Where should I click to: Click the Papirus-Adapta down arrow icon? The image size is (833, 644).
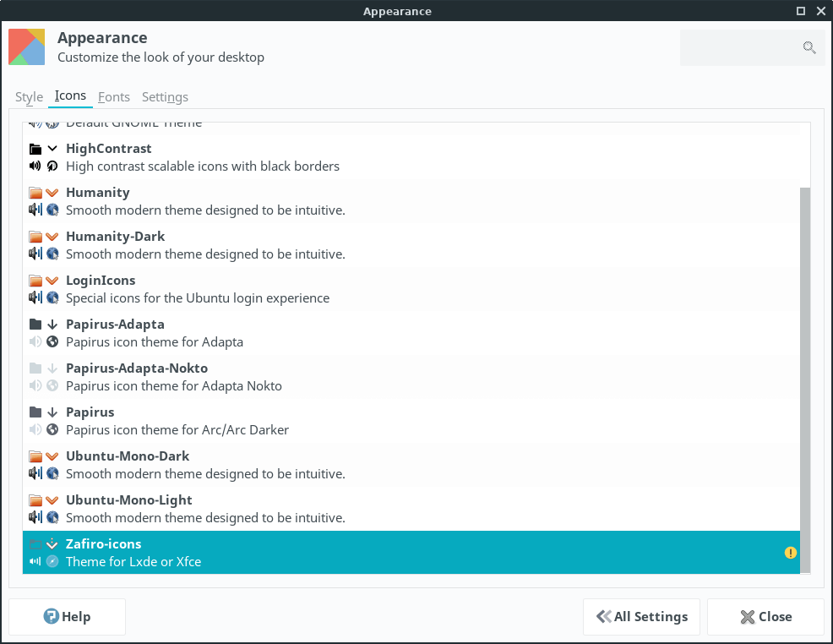(x=52, y=325)
